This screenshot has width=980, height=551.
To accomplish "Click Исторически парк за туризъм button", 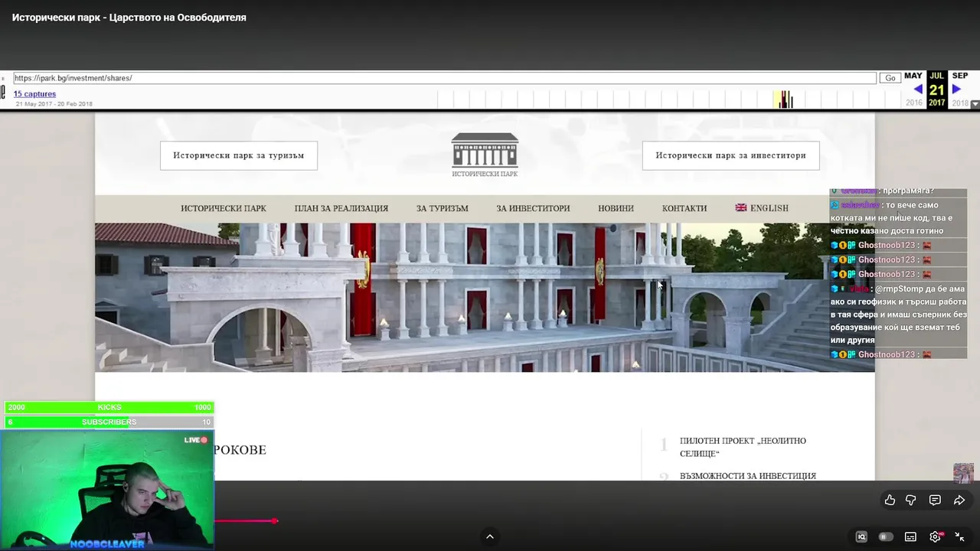I will click(x=239, y=155).
